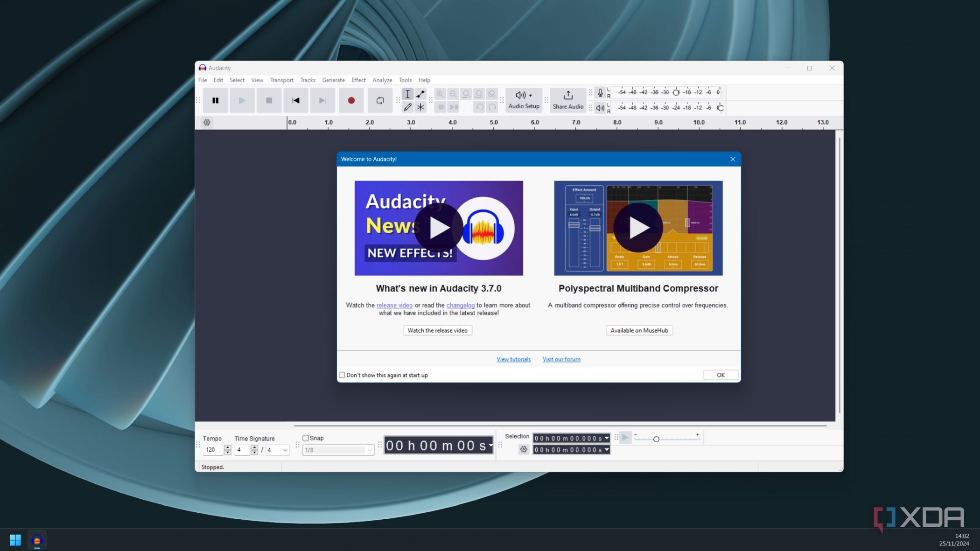Play the Audacity News video thumbnail

coord(439,228)
